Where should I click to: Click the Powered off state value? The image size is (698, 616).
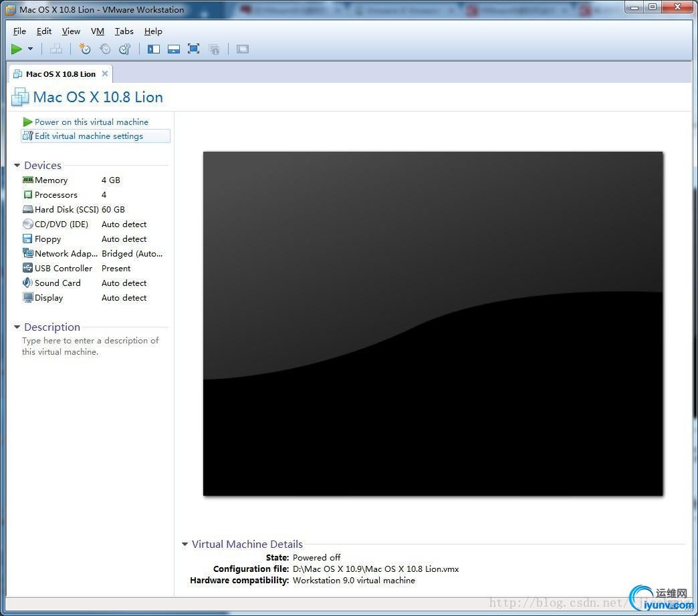(x=316, y=557)
